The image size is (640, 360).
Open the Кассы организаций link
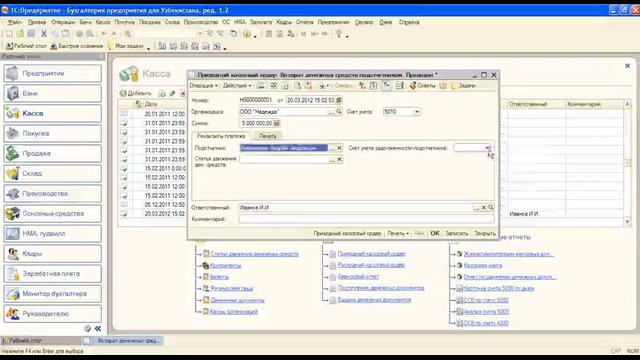point(233,311)
